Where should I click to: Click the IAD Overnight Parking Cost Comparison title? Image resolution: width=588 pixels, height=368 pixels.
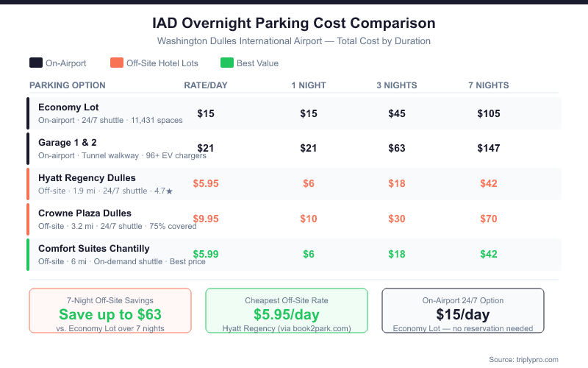[x=294, y=24]
